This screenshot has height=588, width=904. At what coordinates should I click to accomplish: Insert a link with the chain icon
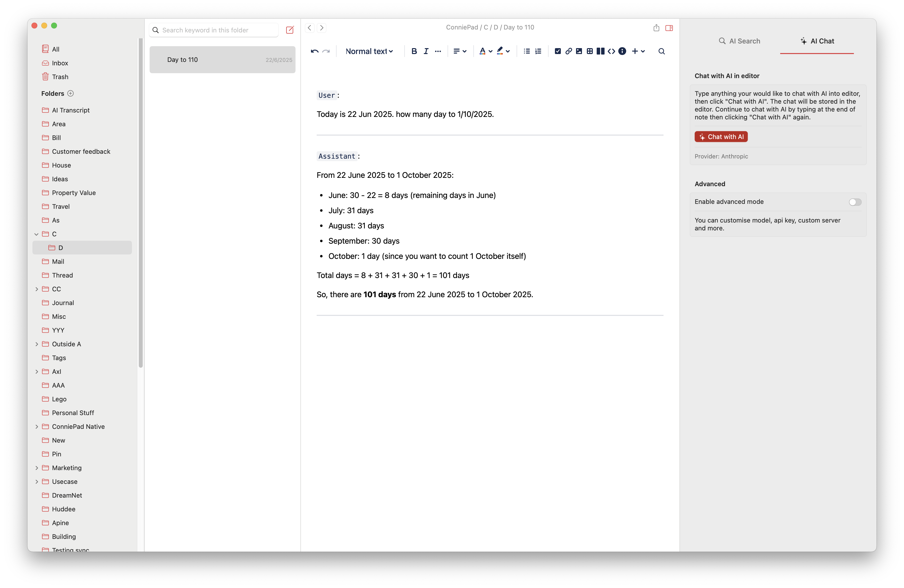point(568,51)
